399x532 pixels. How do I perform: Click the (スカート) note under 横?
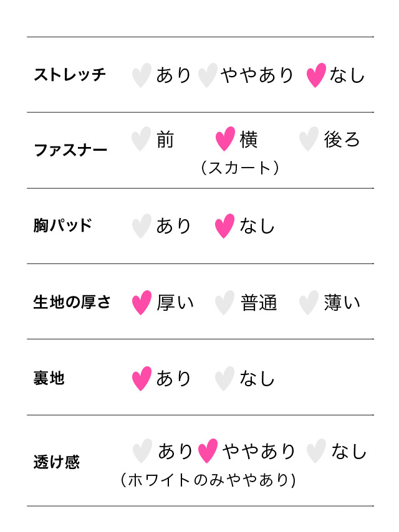[239, 168]
